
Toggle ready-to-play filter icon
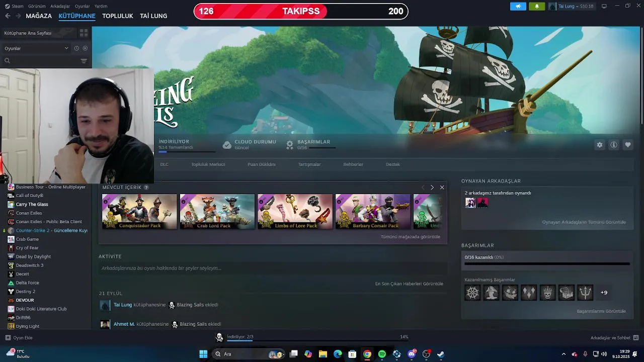[85, 48]
